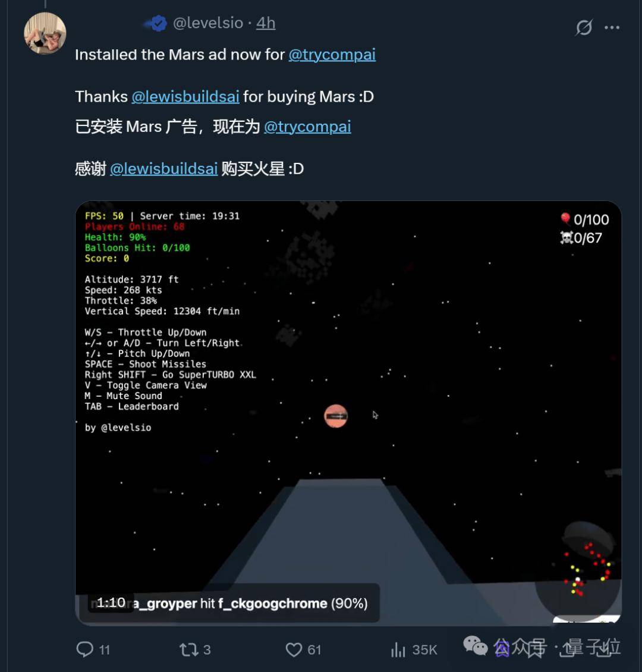
Task: Open the @levelsio handle link
Action: click(x=207, y=23)
